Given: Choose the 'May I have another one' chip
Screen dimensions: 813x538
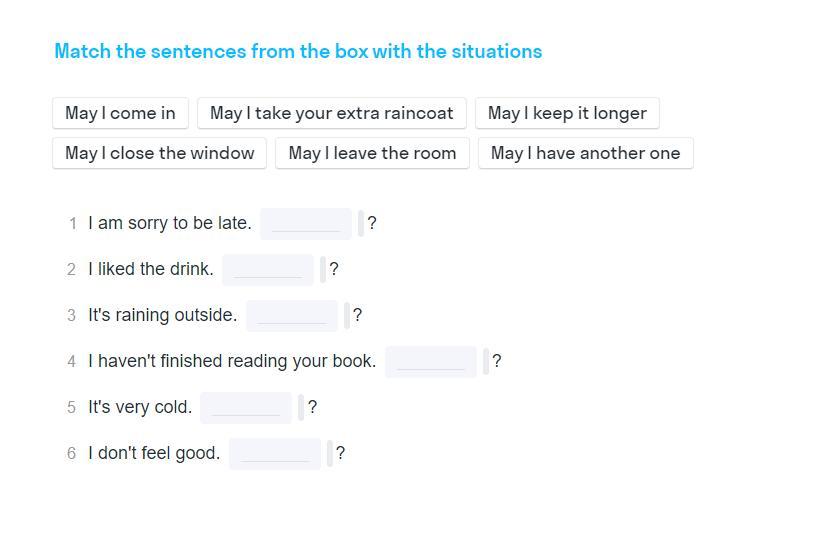Looking at the screenshot, I should click(x=586, y=153).
